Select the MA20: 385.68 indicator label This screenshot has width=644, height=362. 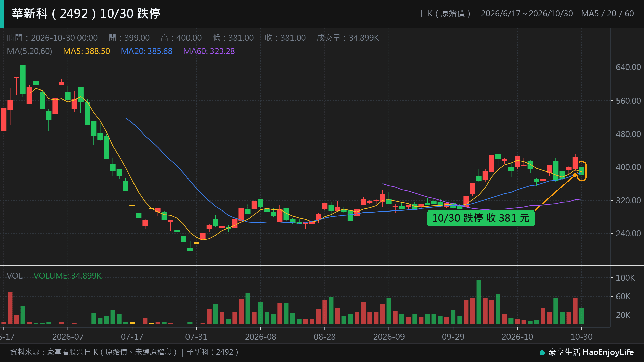click(147, 51)
